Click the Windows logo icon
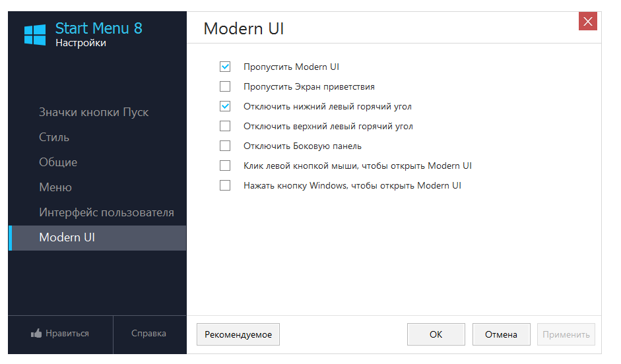Screen dimensions: 621x364 pyautogui.click(x=35, y=35)
